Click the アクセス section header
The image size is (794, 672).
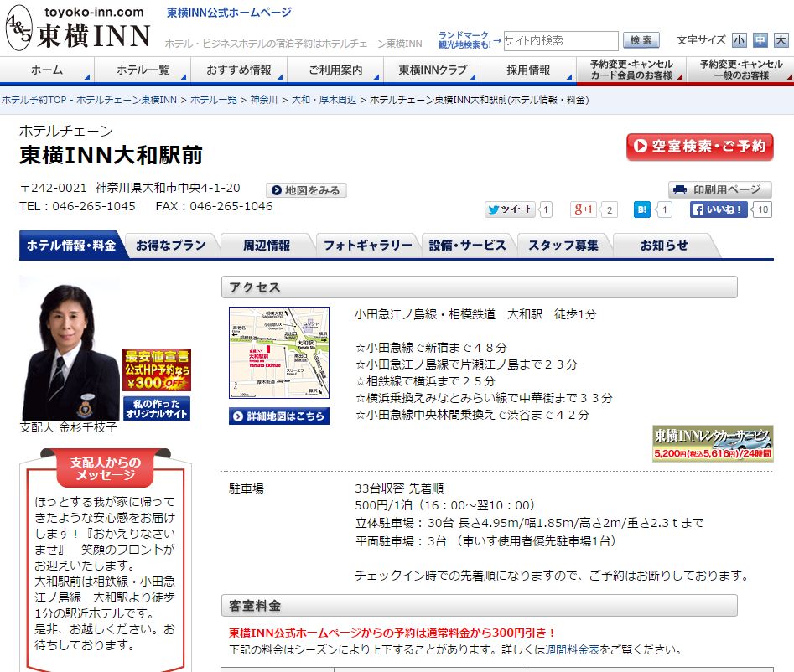click(479, 287)
